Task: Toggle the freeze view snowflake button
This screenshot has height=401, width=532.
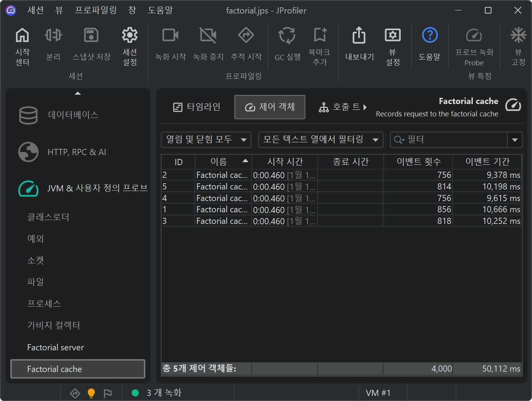Action: click(518, 36)
